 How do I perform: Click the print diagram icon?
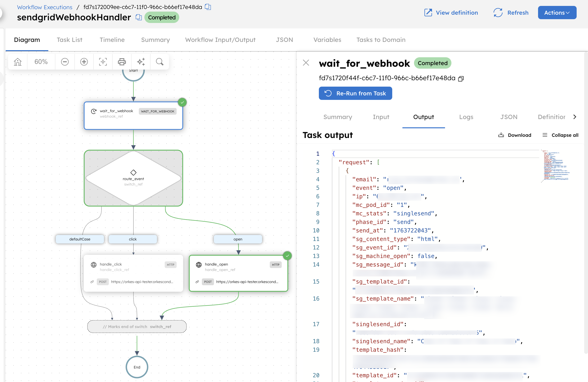121,62
